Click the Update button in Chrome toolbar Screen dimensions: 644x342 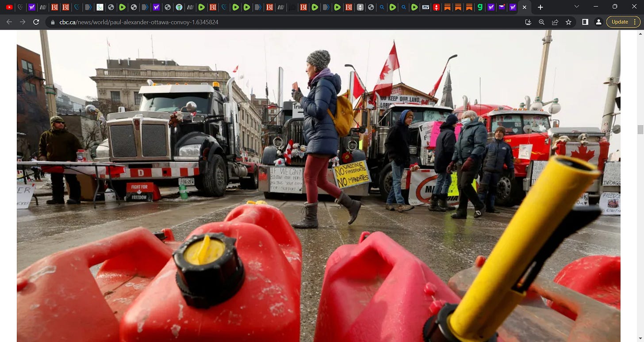(x=623, y=22)
